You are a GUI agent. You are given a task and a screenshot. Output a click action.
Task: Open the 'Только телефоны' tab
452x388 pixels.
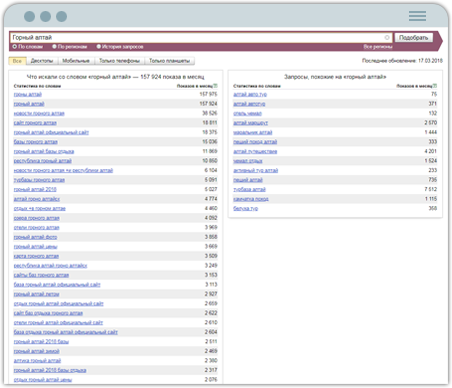tap(119, 61)
